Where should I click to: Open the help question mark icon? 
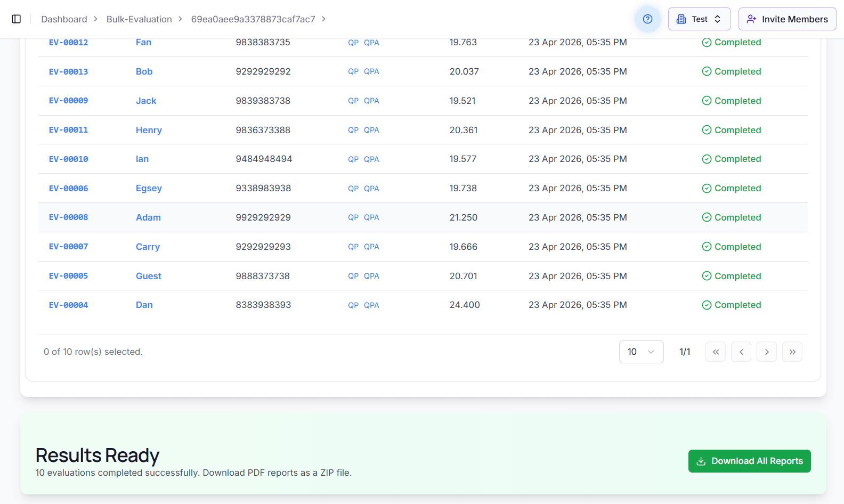pyautogui.click(x=648, y=19)
